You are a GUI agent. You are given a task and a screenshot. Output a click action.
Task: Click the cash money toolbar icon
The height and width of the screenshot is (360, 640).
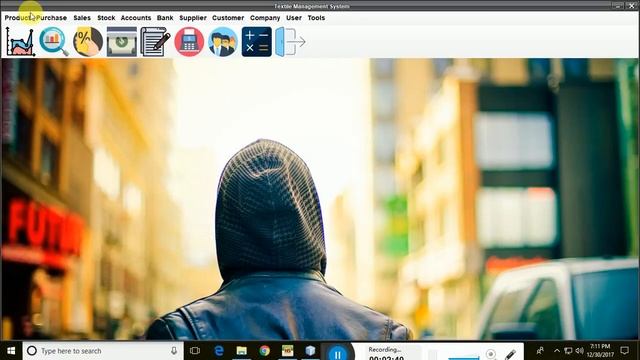[122, 42]
